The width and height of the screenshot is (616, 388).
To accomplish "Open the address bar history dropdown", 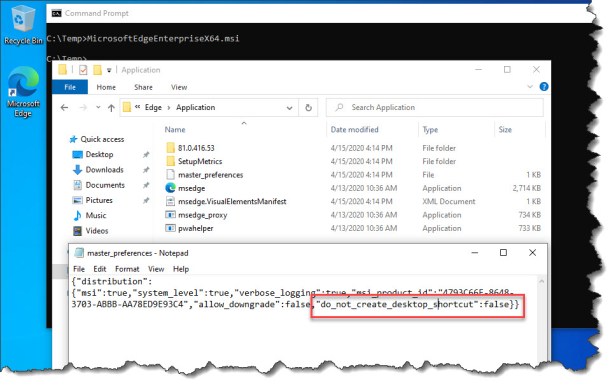I will point(289,108).
